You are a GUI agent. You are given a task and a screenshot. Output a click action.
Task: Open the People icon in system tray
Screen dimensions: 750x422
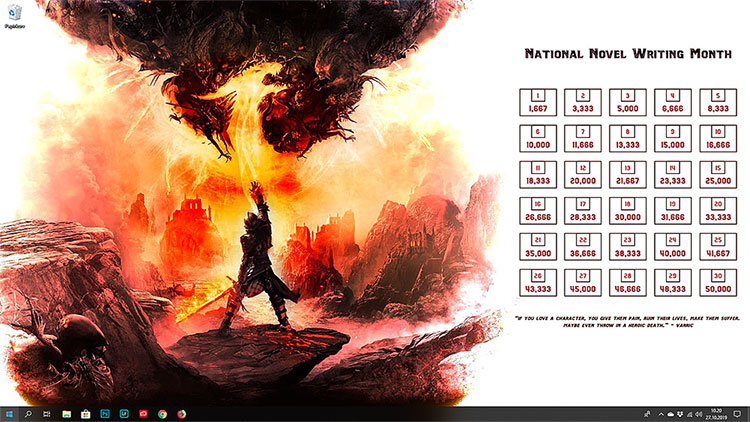tap(647, 414)
